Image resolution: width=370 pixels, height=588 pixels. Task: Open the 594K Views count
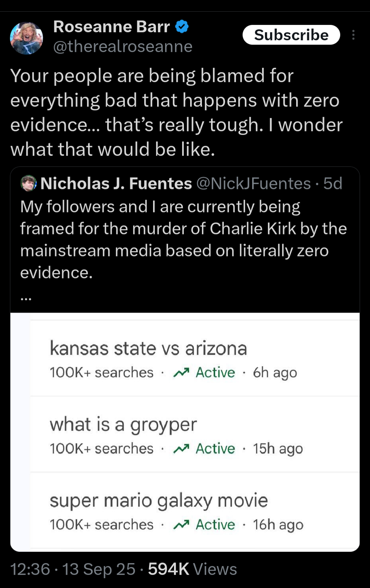[x=192, y=569]
